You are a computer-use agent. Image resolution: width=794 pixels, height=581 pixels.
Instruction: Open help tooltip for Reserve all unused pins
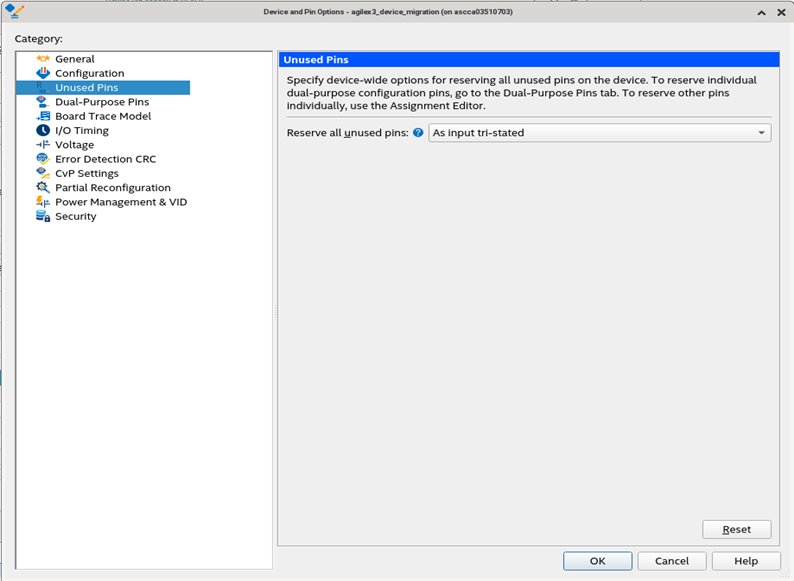[x=418, y=133]
